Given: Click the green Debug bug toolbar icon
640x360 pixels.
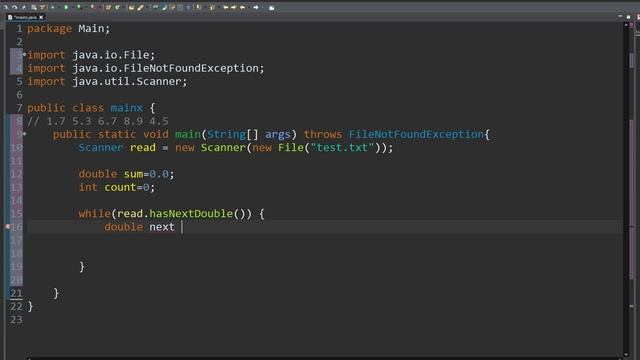Looking at the screenshot, I should coord(66,7).
